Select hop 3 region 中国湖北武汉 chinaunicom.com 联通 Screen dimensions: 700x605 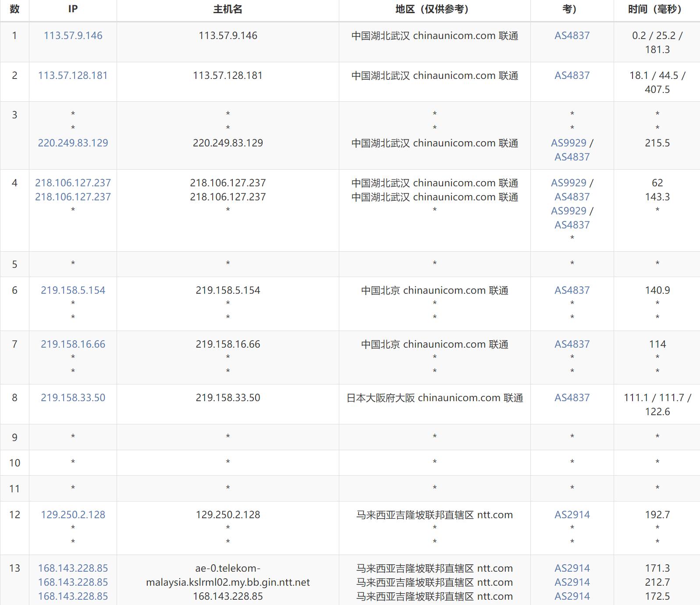coord(434,143)
